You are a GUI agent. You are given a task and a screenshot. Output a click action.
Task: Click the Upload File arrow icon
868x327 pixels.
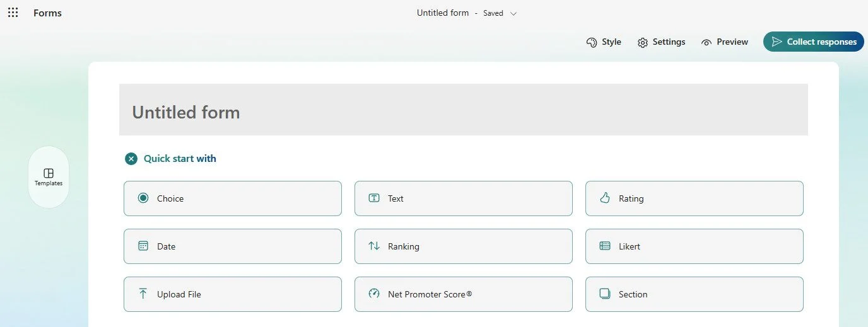click(143, 294)
